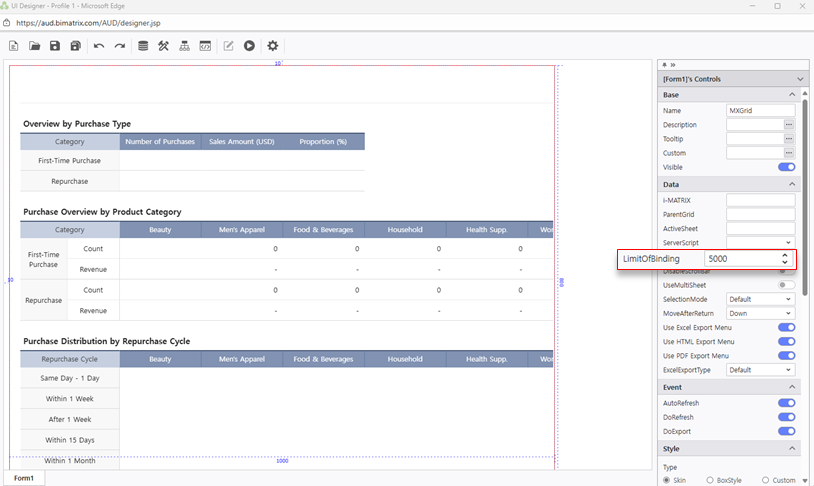The width and height of the screenshot is (814, 486).
Task: Open the SelectionMode dropdown
Action: coord(760,299)
